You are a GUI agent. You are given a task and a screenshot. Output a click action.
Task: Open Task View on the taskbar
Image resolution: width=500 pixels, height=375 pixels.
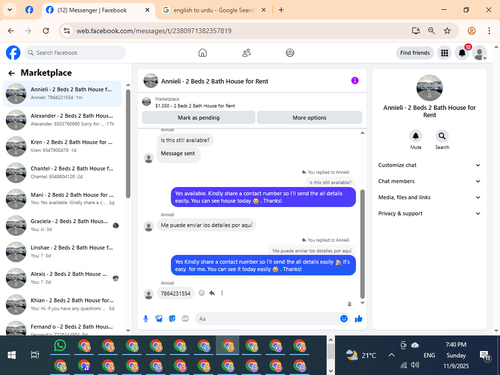(x=35, y=355)
